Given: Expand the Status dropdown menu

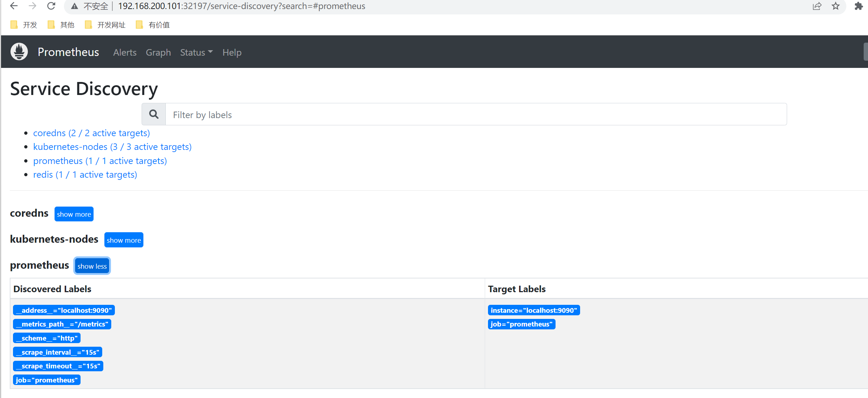Looking at the screenshot, I should (197, 52).
